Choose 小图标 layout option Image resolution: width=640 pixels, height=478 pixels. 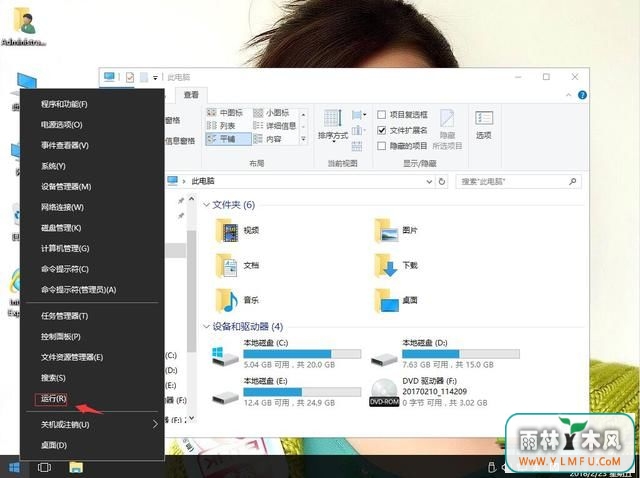point(272,113)
